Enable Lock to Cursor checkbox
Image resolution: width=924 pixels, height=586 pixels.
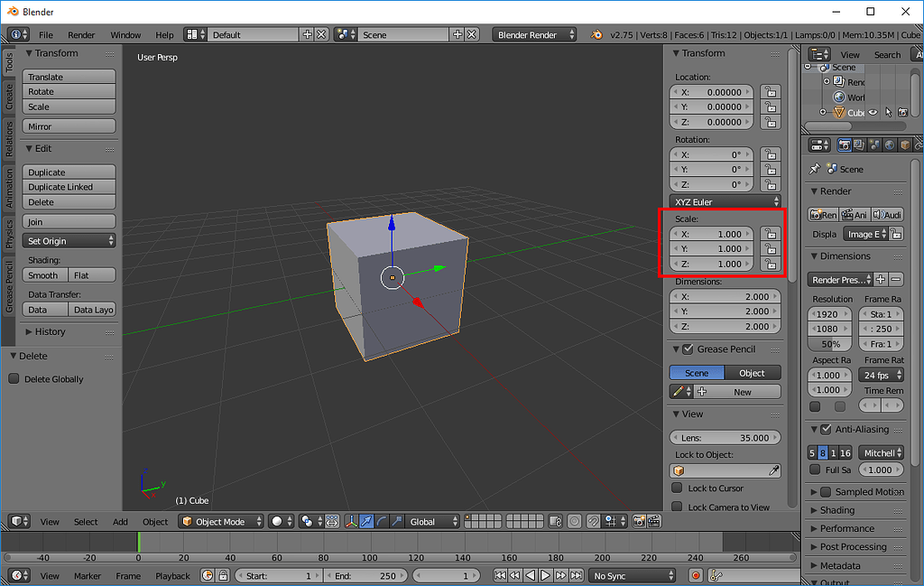point(677,488)
